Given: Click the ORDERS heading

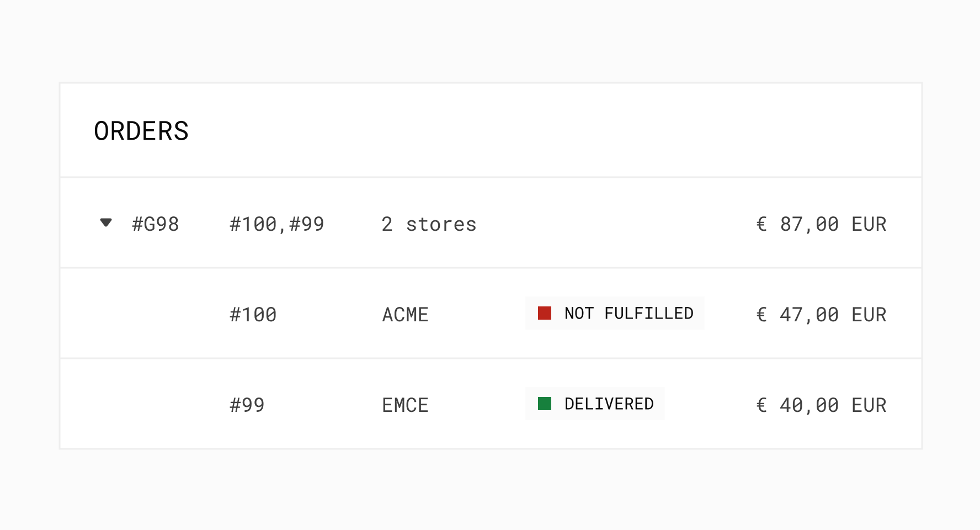Looking at the screenshot, I should [x=141, y=131].
